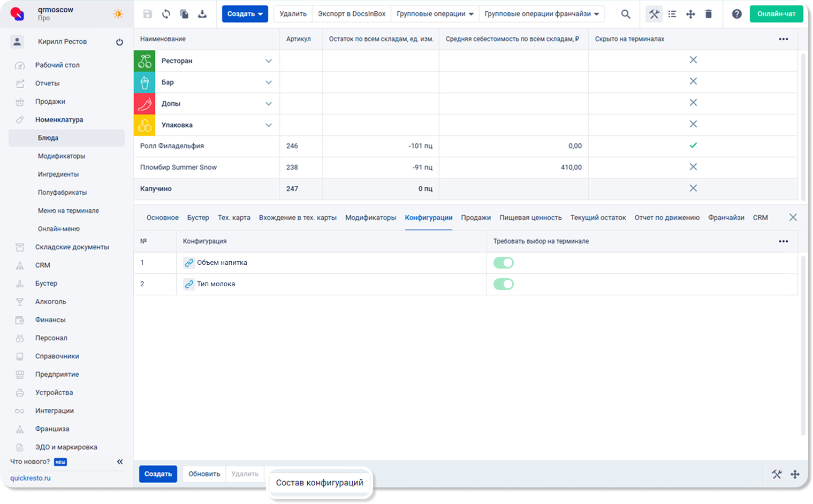Screen dimensions: 813x504
Task: Click the tools (wrench) icon in top toolbar
Action: pos(654,14)
